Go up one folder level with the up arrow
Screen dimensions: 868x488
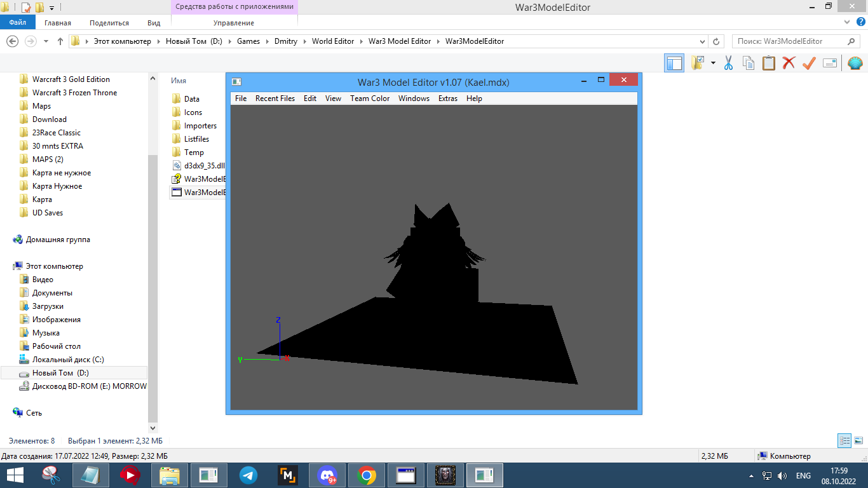60,41
